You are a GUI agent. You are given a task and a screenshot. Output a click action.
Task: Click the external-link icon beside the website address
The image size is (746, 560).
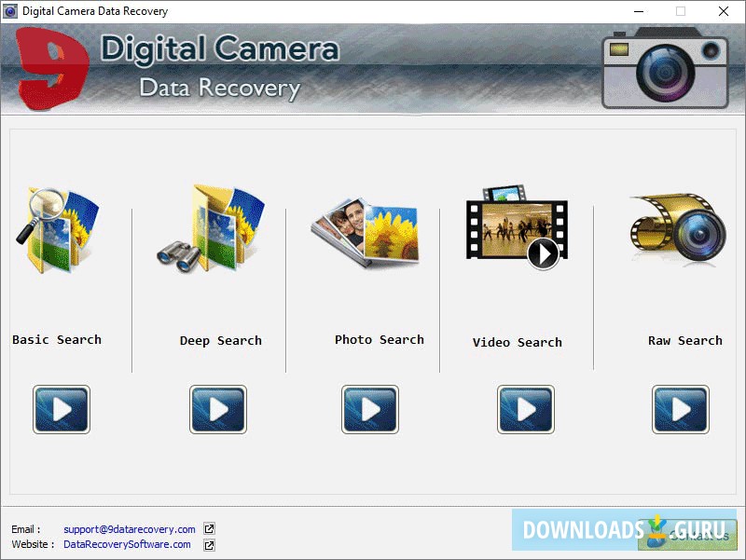click(209, 545)
